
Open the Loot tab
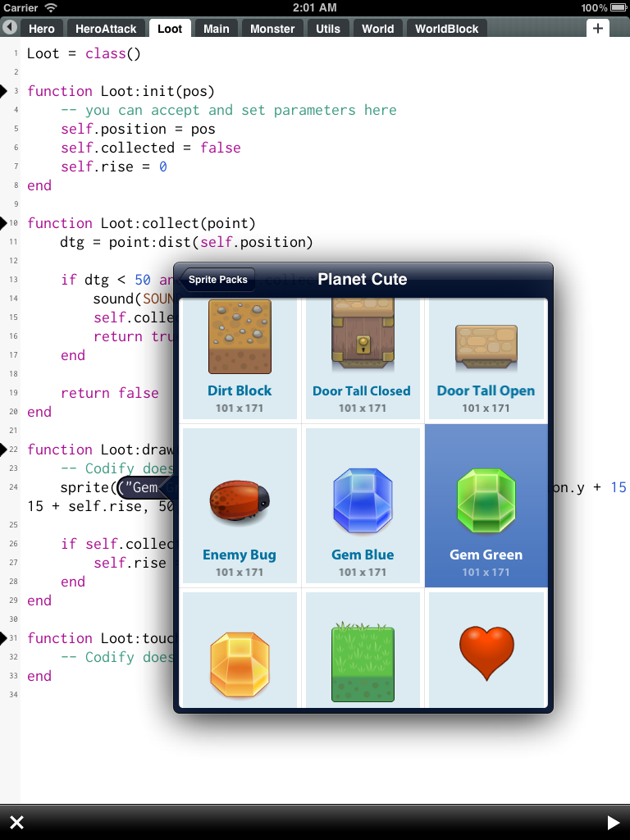[x=170, y=29]
